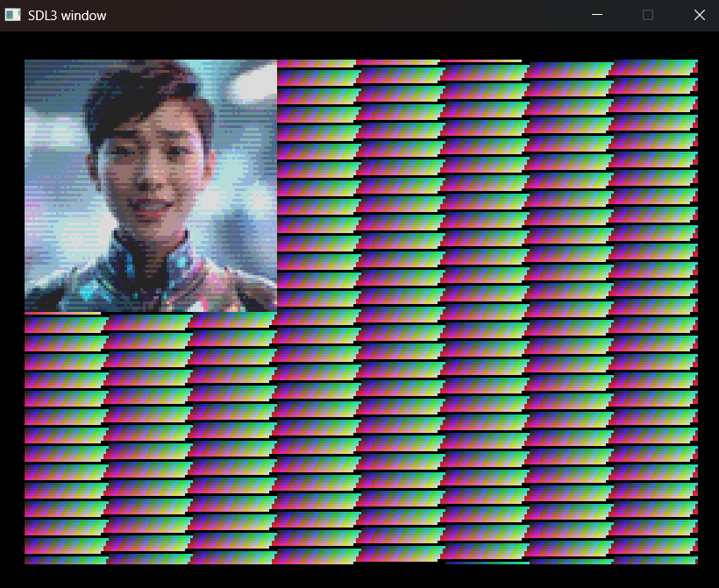The height and width of the screenshot is (588, 719).
Task: Click the rainbow pattern right of portrait
Action: (487, 184)
